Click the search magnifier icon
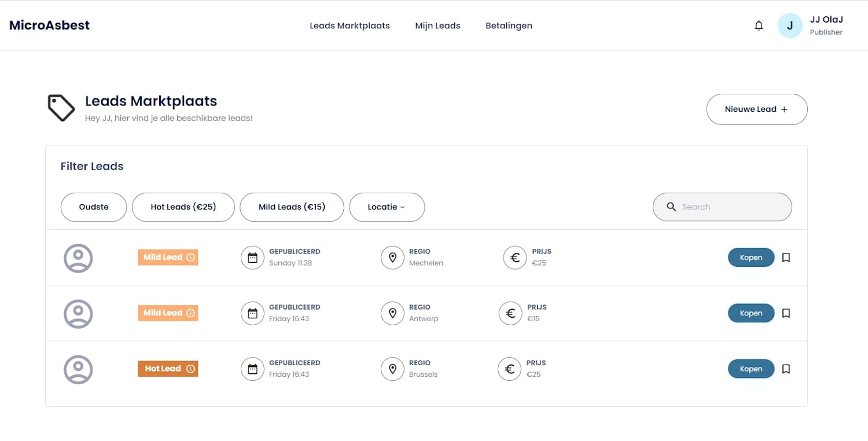The image size is (868, 441). coord(671,207)
